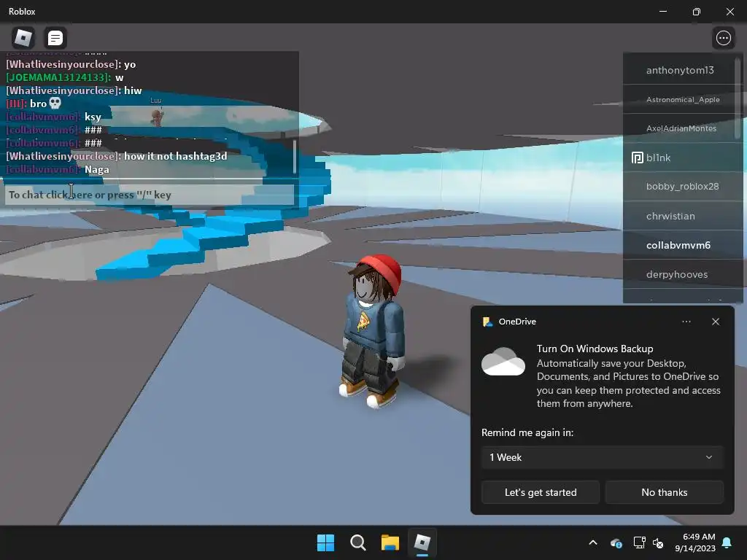Open File Explorer from taskbar
The height and width of the screenshot is (560, 747).
[390, 542]
